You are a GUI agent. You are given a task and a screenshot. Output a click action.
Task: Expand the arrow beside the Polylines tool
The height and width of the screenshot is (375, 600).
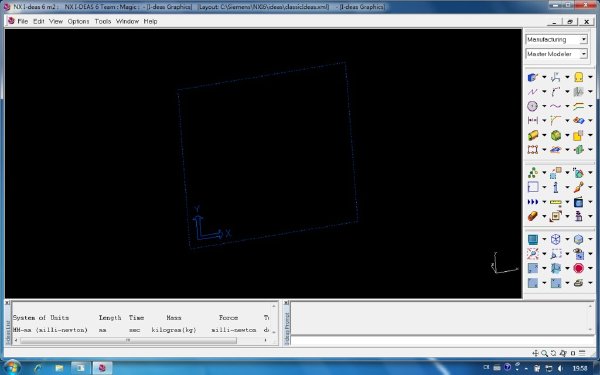[544, 92]
